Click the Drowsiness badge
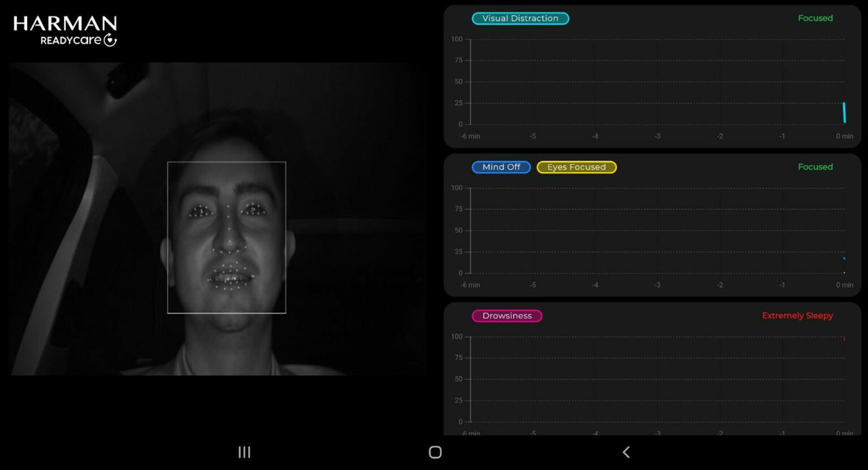 coord(506,316)
